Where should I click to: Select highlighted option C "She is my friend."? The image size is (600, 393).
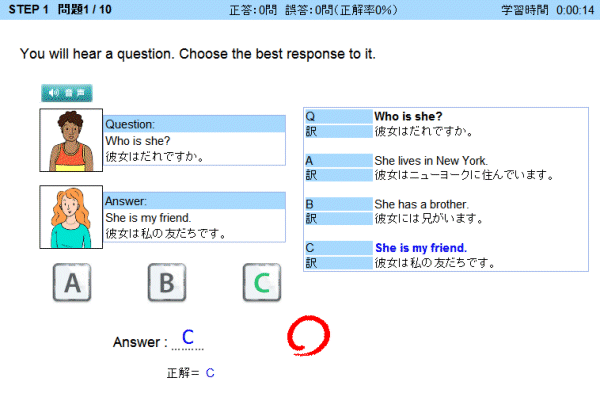(421, 248)
